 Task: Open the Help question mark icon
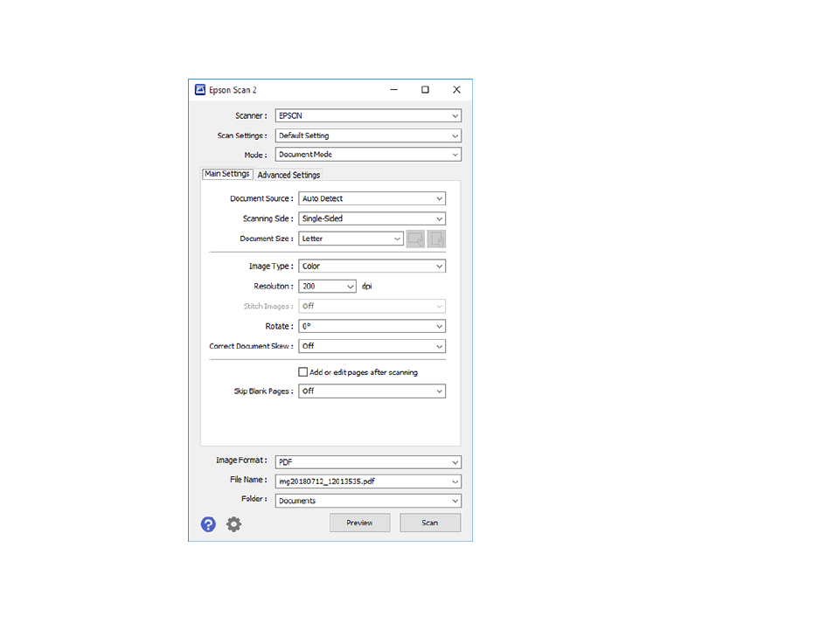(x=208, y=524)
